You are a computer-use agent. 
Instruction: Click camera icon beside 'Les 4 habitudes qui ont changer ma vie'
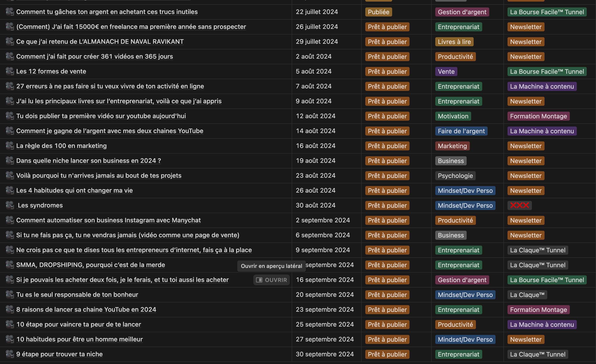click(x=10, y=191)
